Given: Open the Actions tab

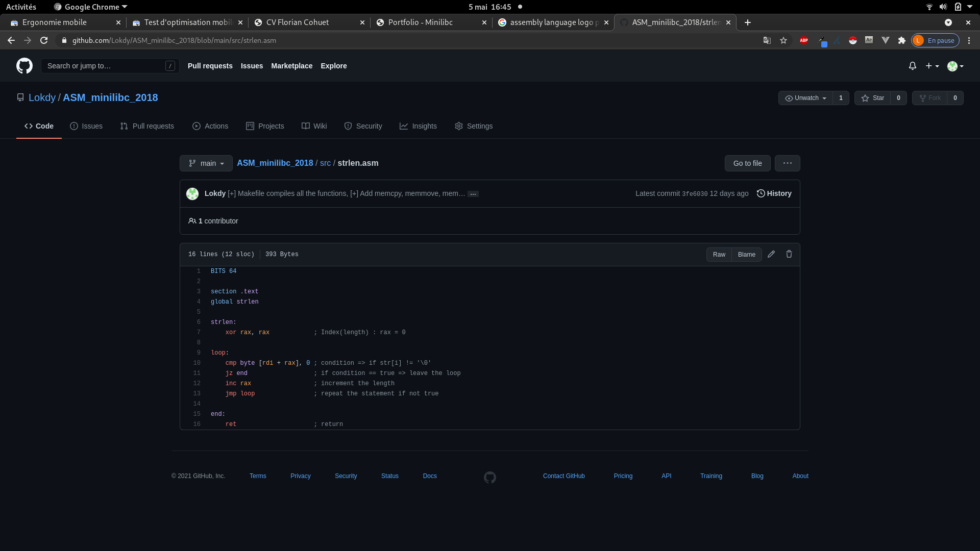Looking at the screenshot, I should click(210, 126).
